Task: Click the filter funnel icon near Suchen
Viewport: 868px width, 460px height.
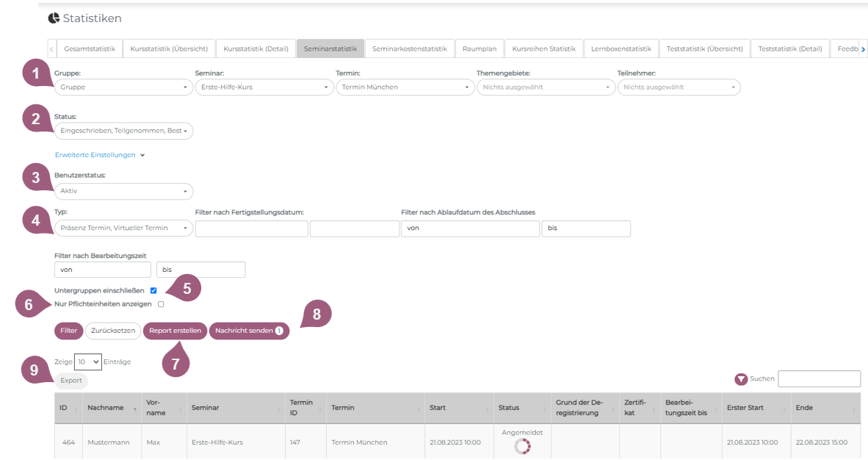Action: 741,379
